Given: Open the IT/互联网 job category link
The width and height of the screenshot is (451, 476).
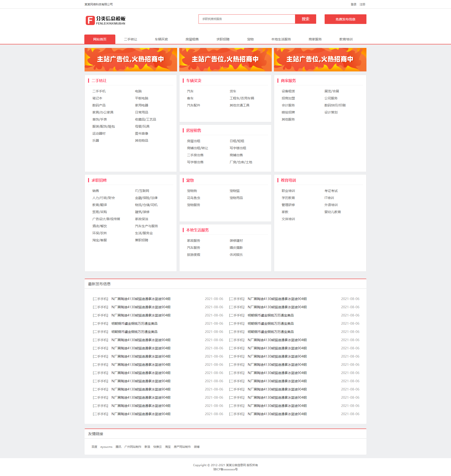Looking at the screenshot, I should pos(142,191).
